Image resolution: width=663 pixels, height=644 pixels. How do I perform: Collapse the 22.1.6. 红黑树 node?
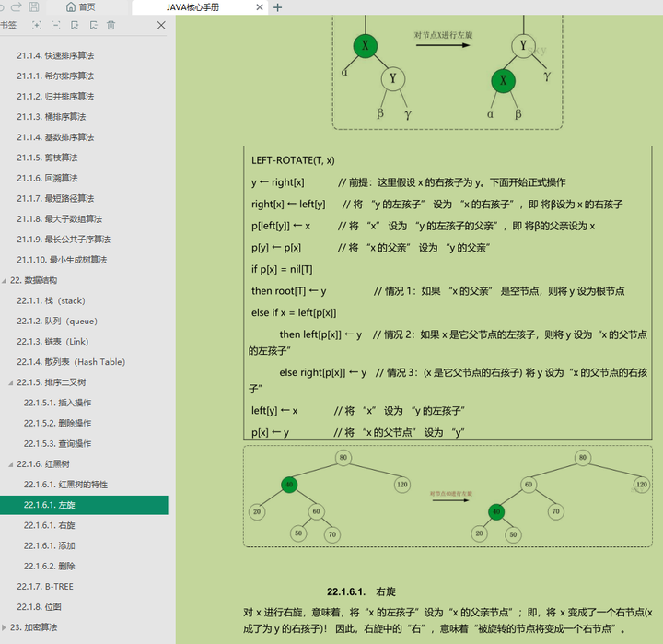pos(11,464)
